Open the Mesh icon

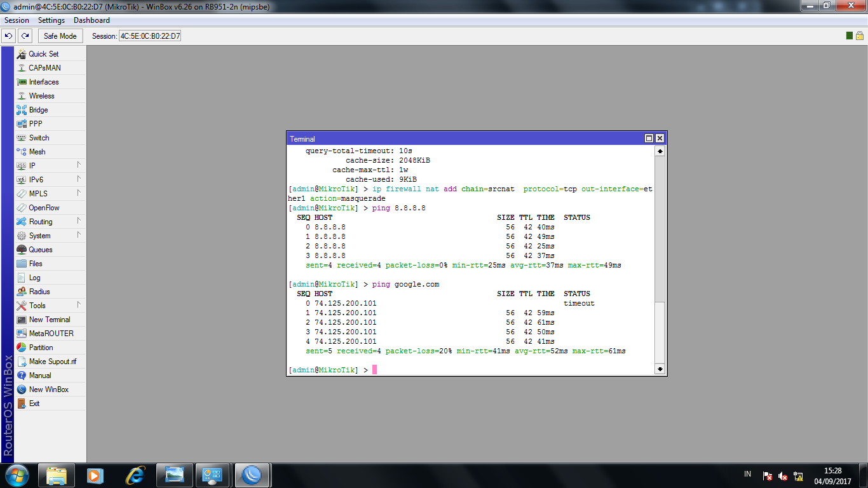pos(22,152)
